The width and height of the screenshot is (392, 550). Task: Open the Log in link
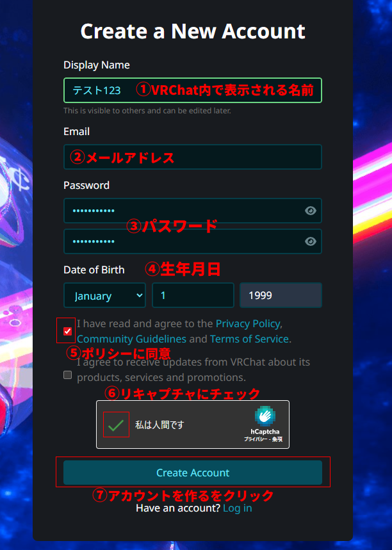pos(237,508)
